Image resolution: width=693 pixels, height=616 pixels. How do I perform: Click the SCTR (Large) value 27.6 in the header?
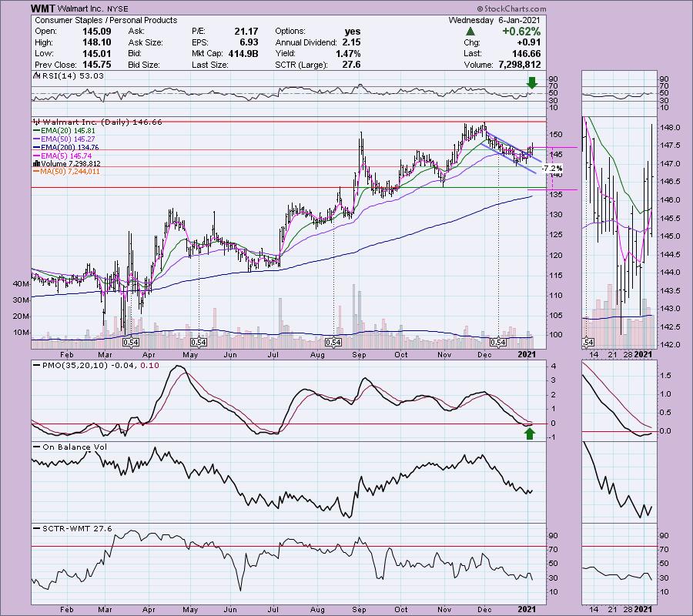[x=351, y=65]
